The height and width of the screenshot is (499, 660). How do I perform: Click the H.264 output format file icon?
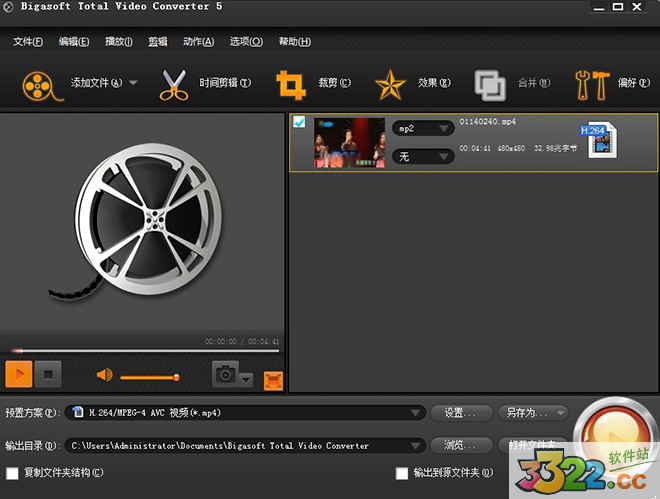(x=600, y=141)
